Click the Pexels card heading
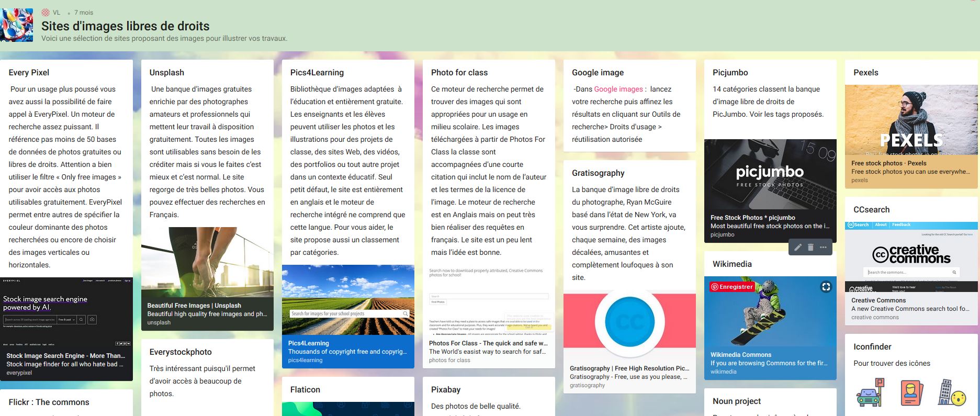 866,73
